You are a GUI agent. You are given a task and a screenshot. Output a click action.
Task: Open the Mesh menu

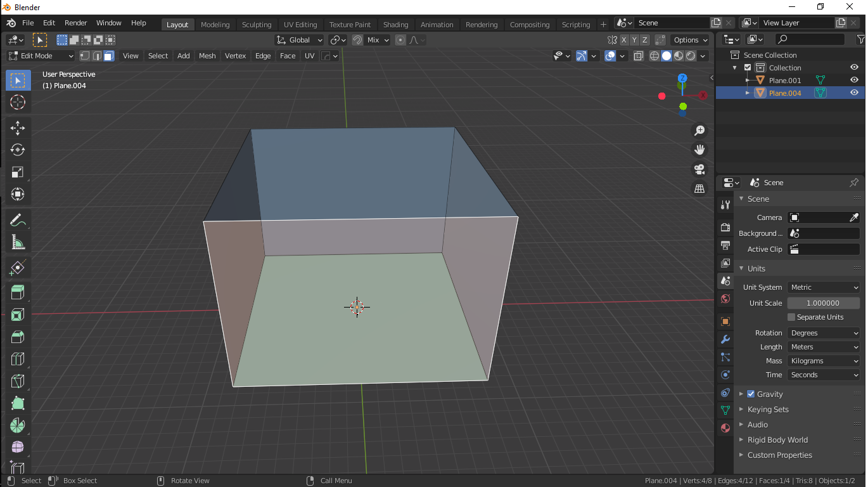[x=207, y=56]
